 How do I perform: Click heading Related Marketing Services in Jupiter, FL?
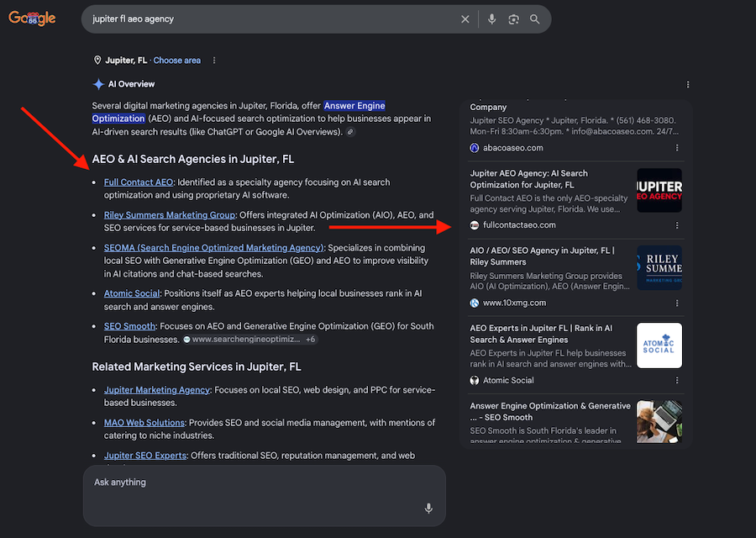tap(197, 367)
